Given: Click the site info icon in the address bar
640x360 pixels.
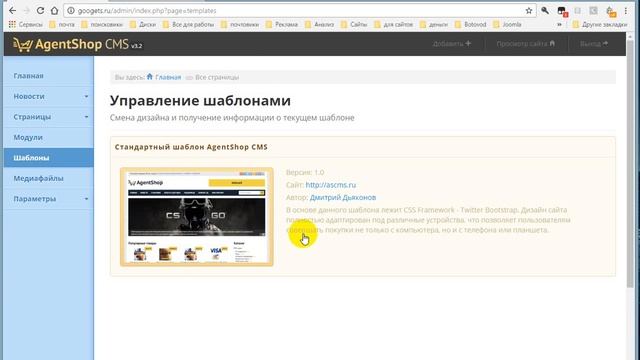Looking at the screenshot, I should (71, 11).
